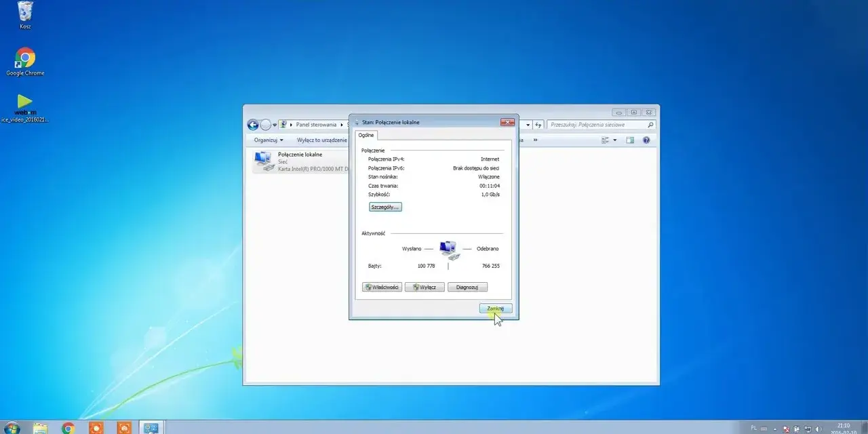Go back using Explorer's back arrow

[x=253, y=125]
